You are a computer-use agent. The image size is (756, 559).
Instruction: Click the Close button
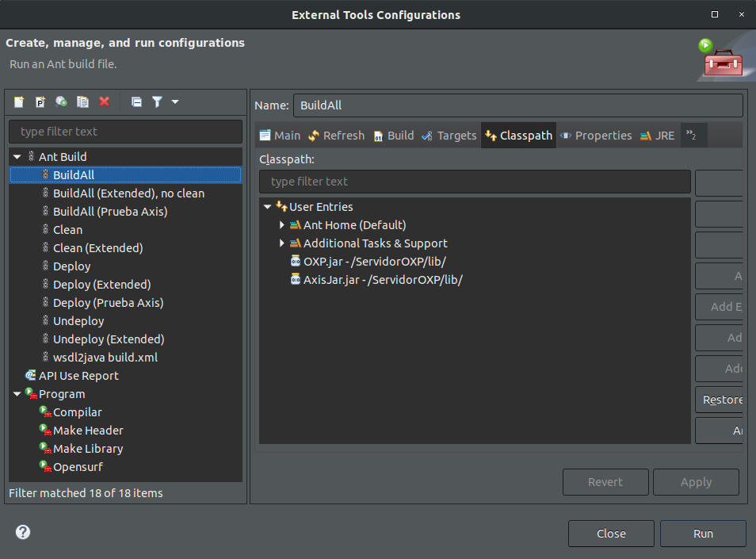pyautogui.click(x=611, y=534)
